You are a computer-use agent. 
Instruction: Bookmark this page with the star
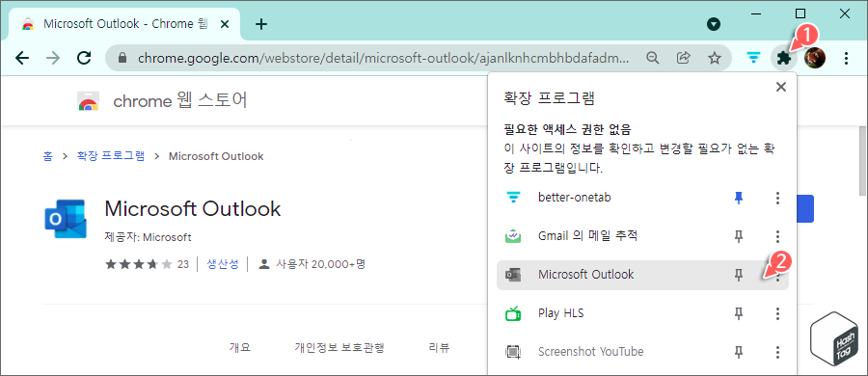click(715, 58)
